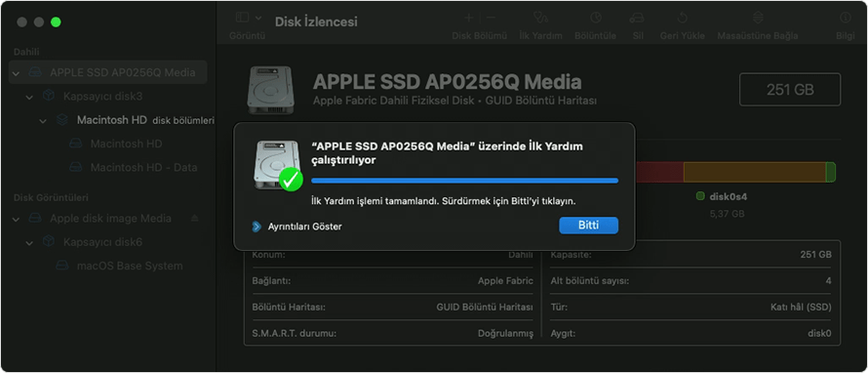The height and width of the screenshot is (373, 868).
Task: Click the Disk İzlencesi window title
Action: click(316, 21)
